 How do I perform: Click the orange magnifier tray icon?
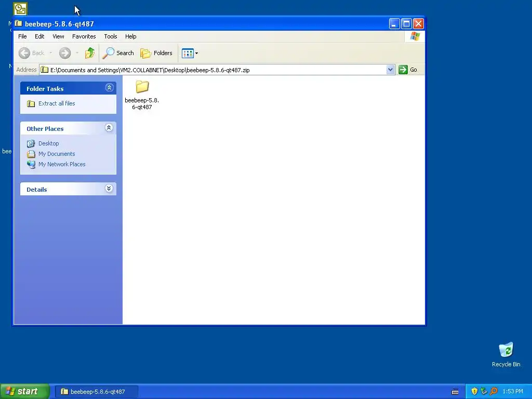click(x=494, y=391)
